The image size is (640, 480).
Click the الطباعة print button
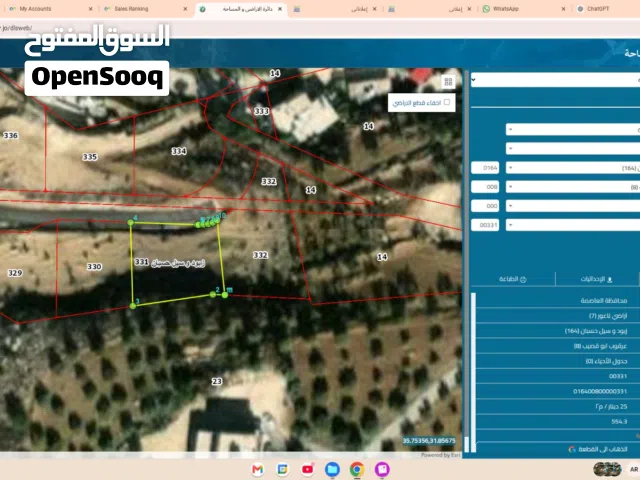(513, 279)
